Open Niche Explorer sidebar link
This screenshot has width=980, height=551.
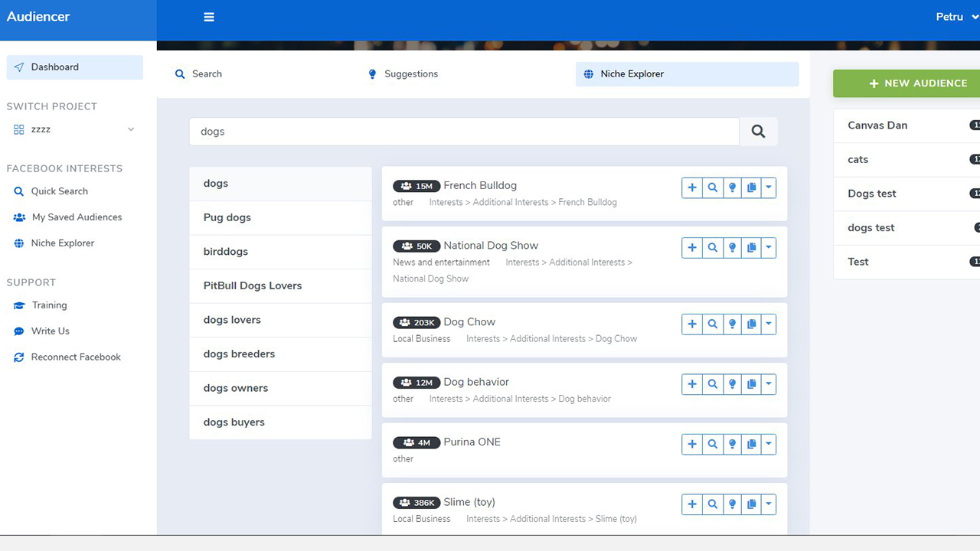click(x=54, y=243)
